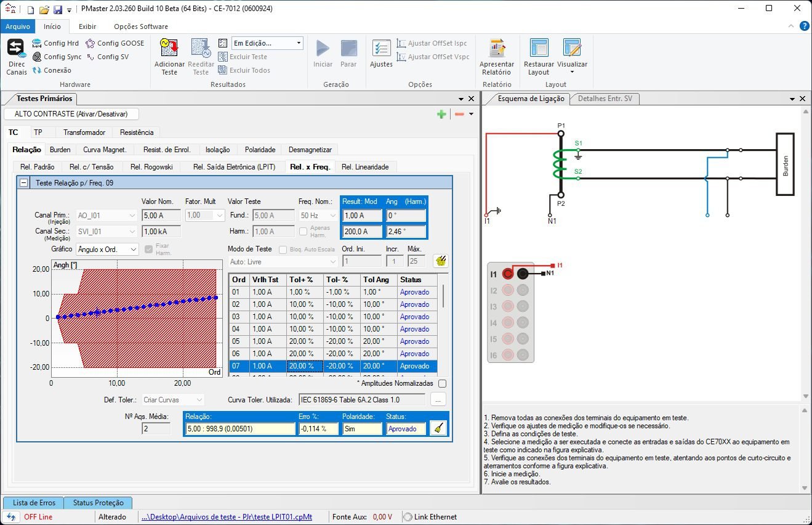Screen dimensions: 812x525
Task: Collapse the Teste Relação p/ Freq. 09 section
Action: coord(24,183)
